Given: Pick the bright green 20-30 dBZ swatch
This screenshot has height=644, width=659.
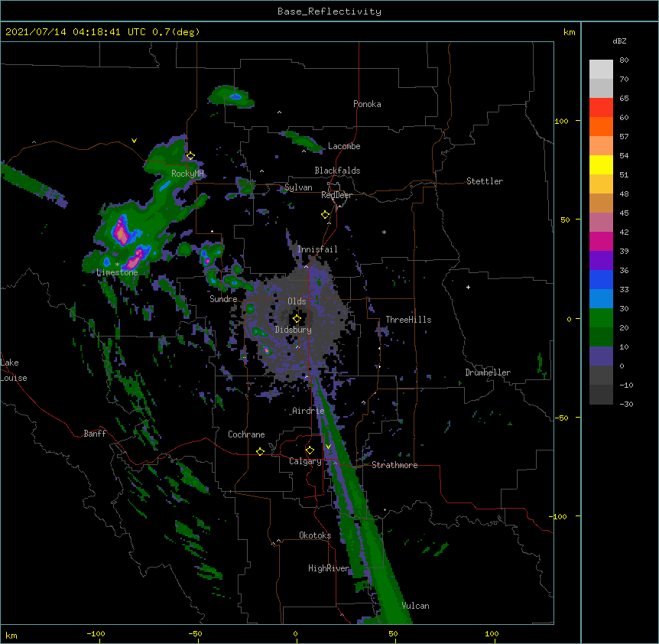Looking at the screenshot, I should (x=601, y=318).
